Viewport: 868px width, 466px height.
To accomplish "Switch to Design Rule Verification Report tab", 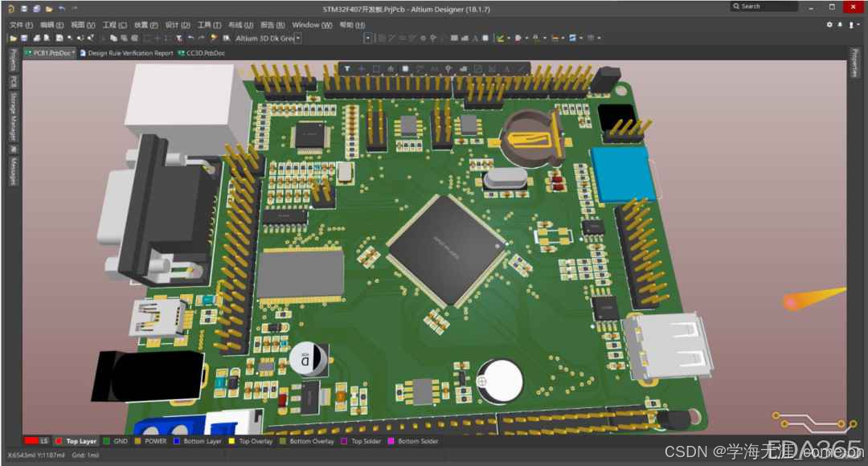I will [x=127, y=53].
